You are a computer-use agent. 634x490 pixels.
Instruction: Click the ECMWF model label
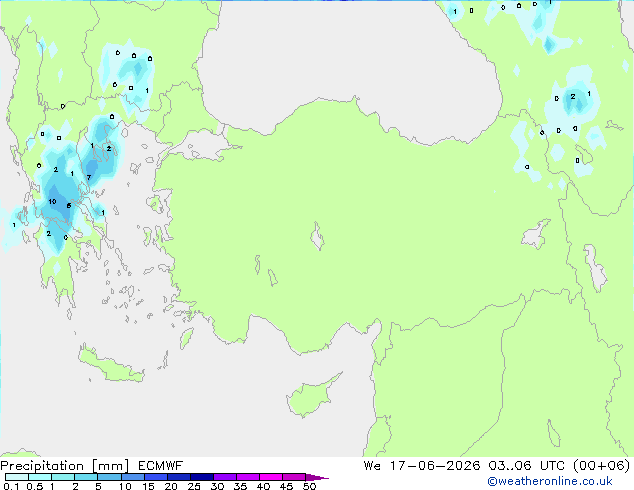(x=161, y=466)
